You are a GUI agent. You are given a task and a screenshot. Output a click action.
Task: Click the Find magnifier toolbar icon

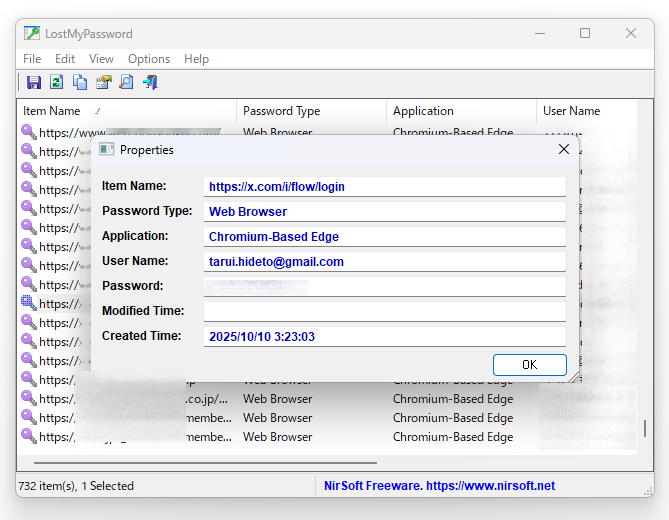[x=126, y=82]
